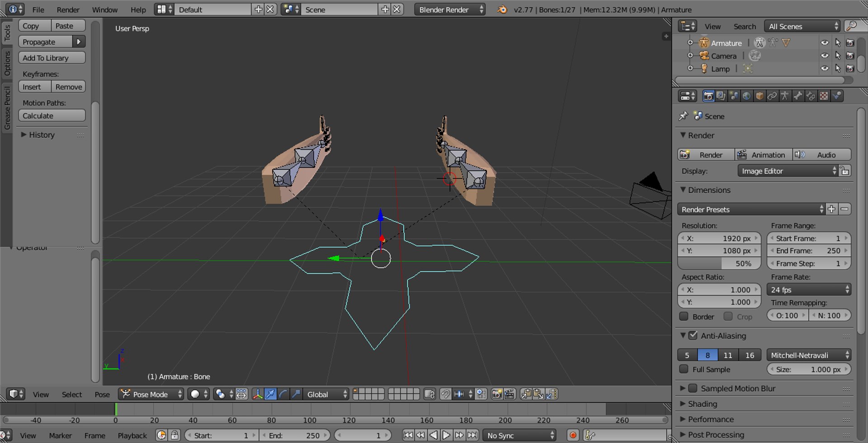Select the translate manipulator arrow icon
The height and width of the screenshot is (443, 868).
pyautogui.click(x=270, y=394)
